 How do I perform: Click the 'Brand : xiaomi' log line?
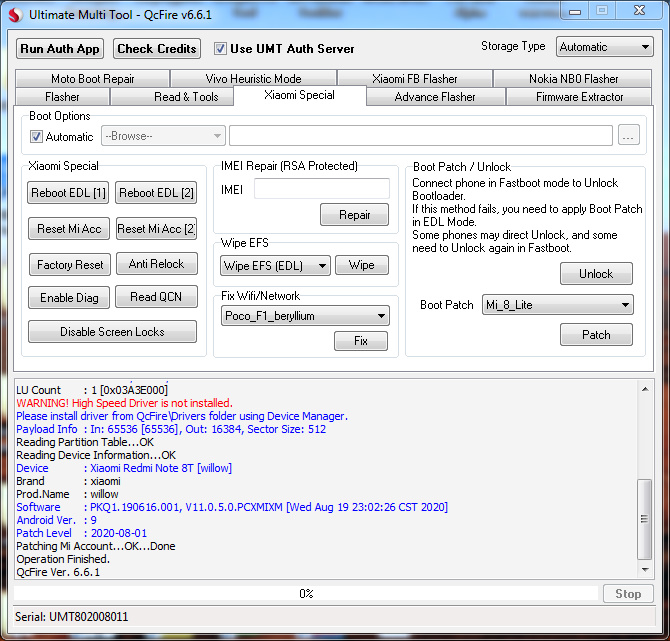pyautogui.click(x=68, y=481)
